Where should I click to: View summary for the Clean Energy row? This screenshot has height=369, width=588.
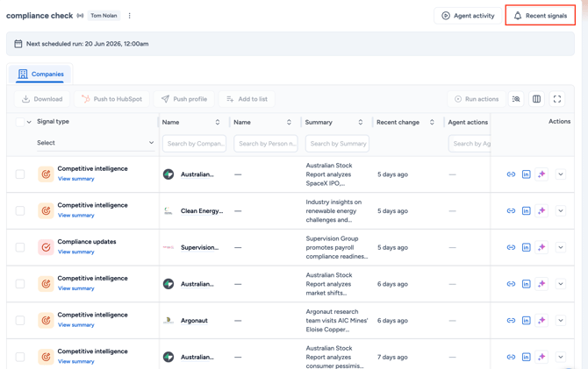pos(76,216)
